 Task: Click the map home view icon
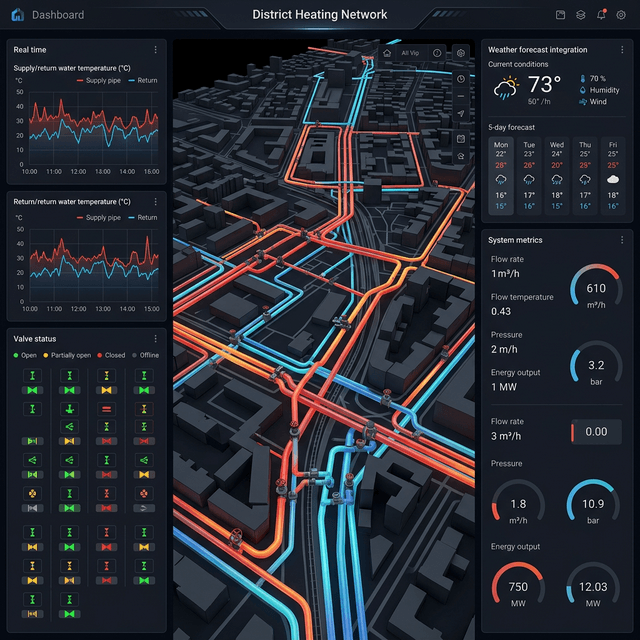(x=387, y=53)
